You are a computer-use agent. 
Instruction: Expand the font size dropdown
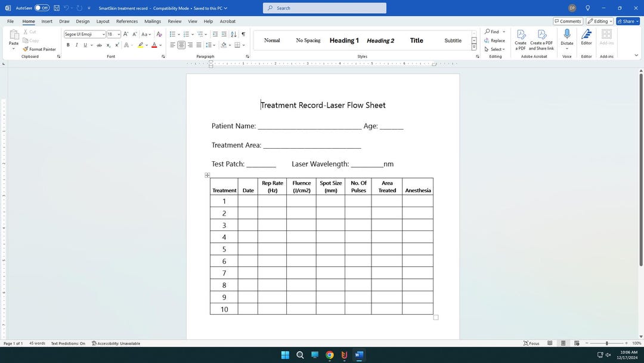(119, 34)
